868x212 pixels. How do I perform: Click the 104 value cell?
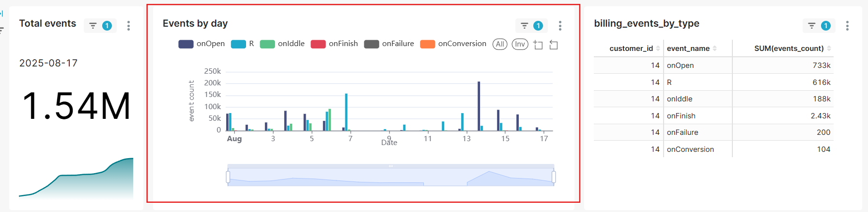783,149
